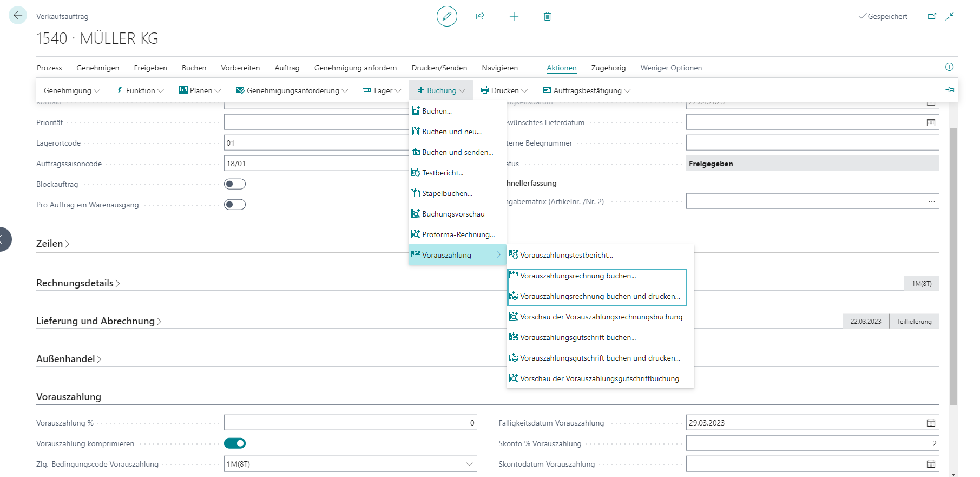Open Zlg.-Bedingungscode Vorauszahlung dropdown
This screenshot has width=980, height=477.
pyautogui.click(x=469, y=464)
